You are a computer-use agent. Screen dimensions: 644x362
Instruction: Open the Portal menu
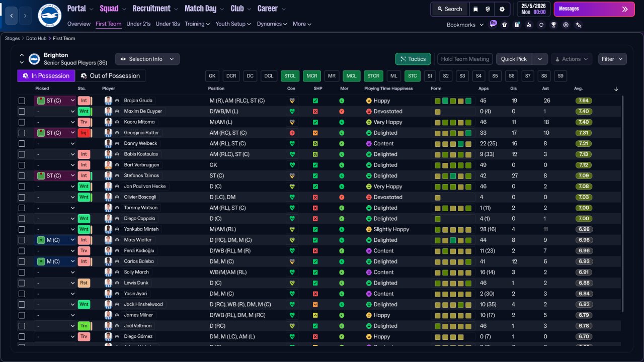click(x=80, y=9)
